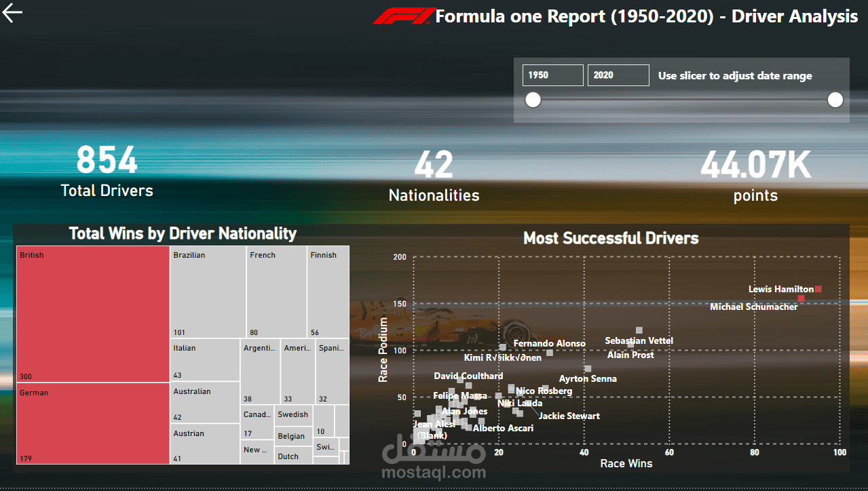Select the Swedish treemap tile

[x=294, y=415]
